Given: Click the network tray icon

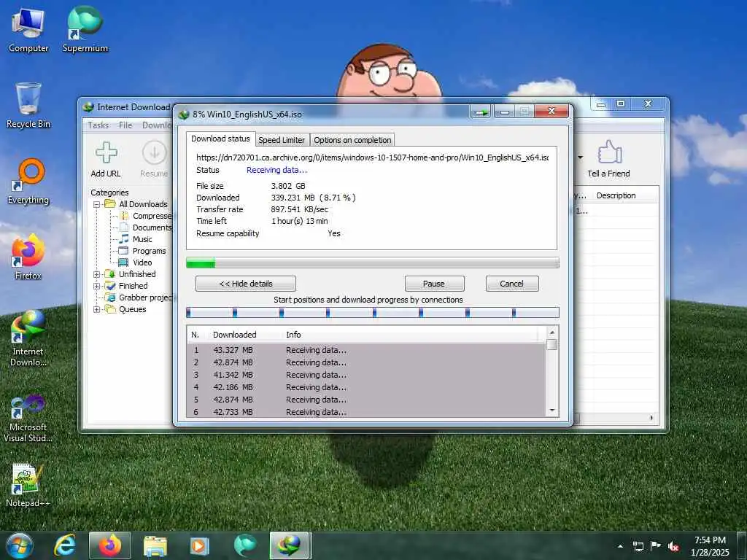Looking at the screenshot, I should pos(638,546).
